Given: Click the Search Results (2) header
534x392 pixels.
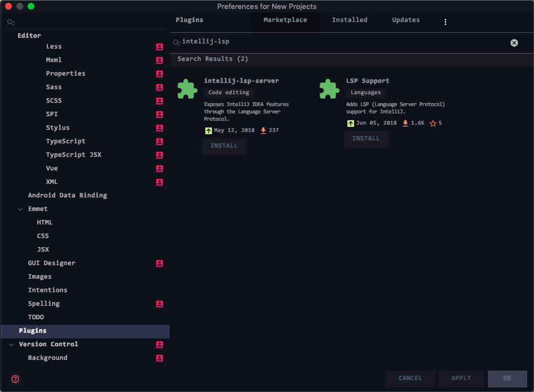Looking at the screenshot, I should 213,59.
